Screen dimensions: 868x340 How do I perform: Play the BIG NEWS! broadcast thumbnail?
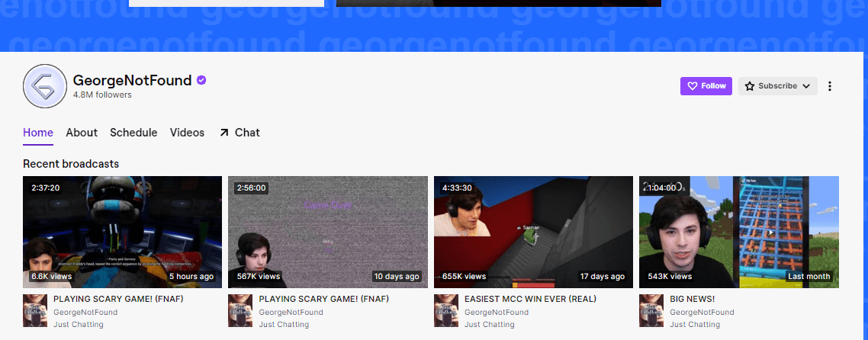(x=739, y=233)
